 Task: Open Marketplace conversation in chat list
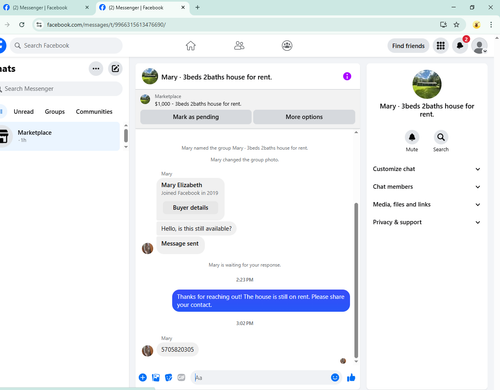pyautogui.click(x=59, y=136)
